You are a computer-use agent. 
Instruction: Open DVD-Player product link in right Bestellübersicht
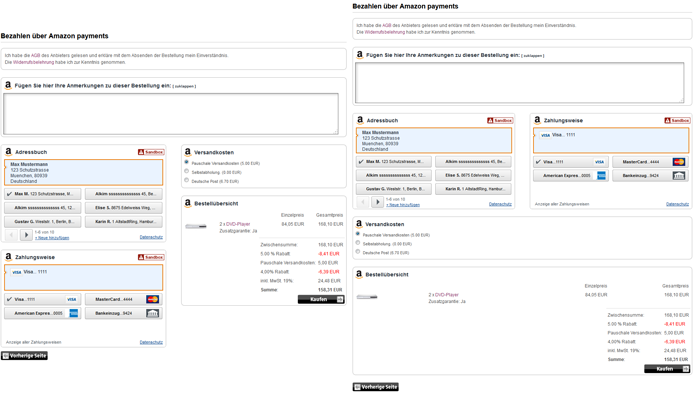click(446, 295)
